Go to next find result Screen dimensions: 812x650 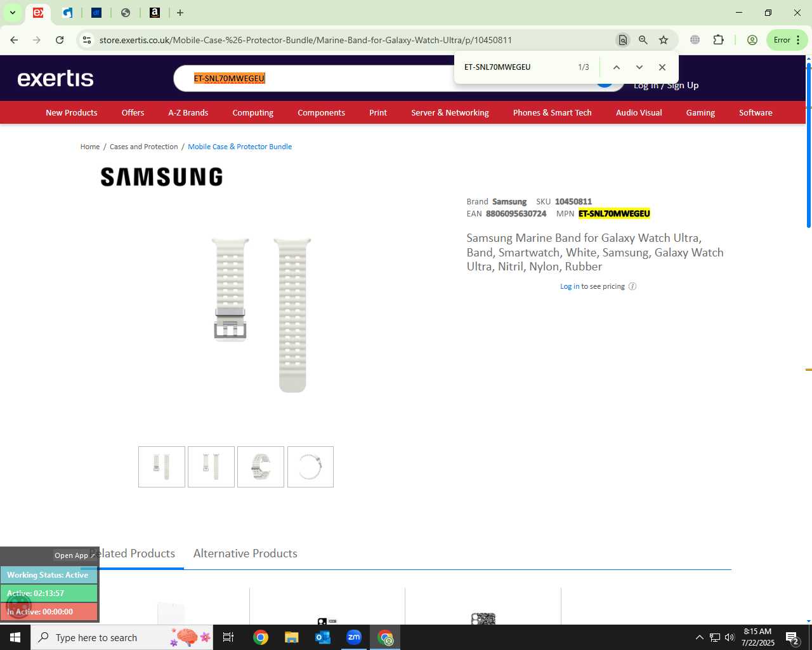(x=639, y=67)
